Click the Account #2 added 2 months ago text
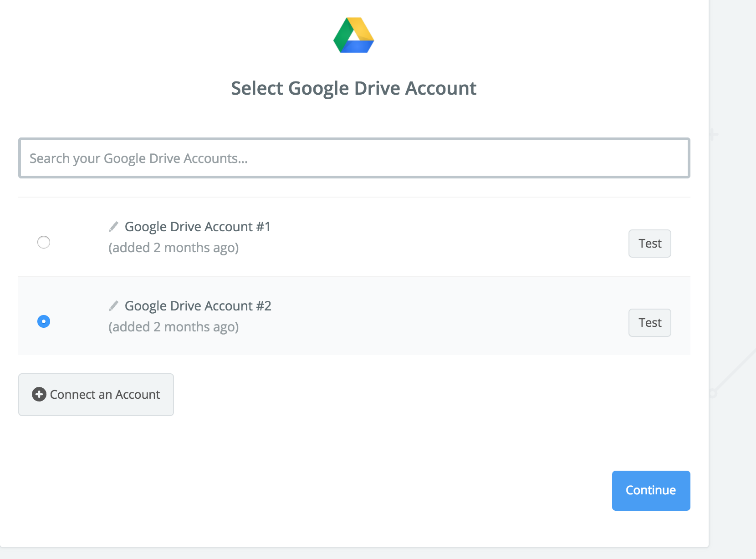This screenshot has height=559, width=756. tap(174, 327)
